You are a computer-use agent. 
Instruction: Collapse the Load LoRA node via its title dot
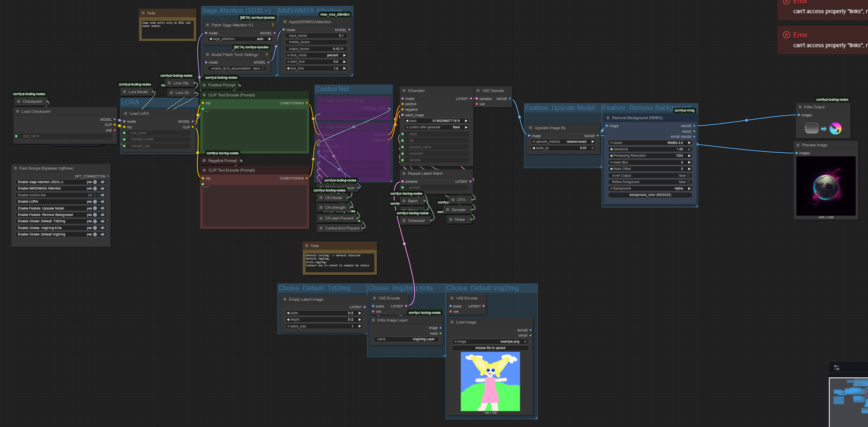point(125,114)
